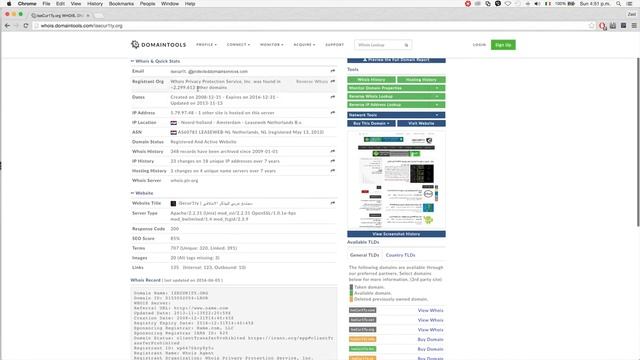The width and height of the screenshot is (640, 360).
Task: Click the Visit Website button
Action: (421, 123)
